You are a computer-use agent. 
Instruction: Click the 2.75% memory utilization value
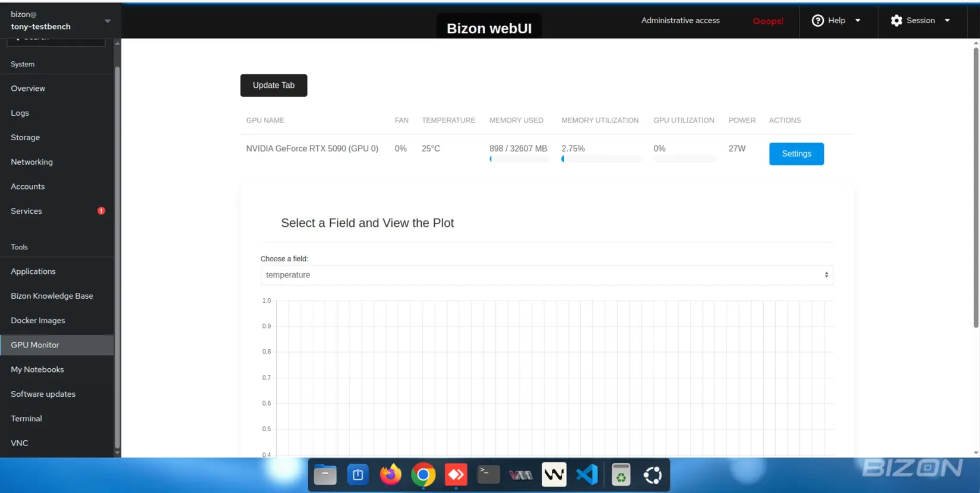[x=573, y=148]
